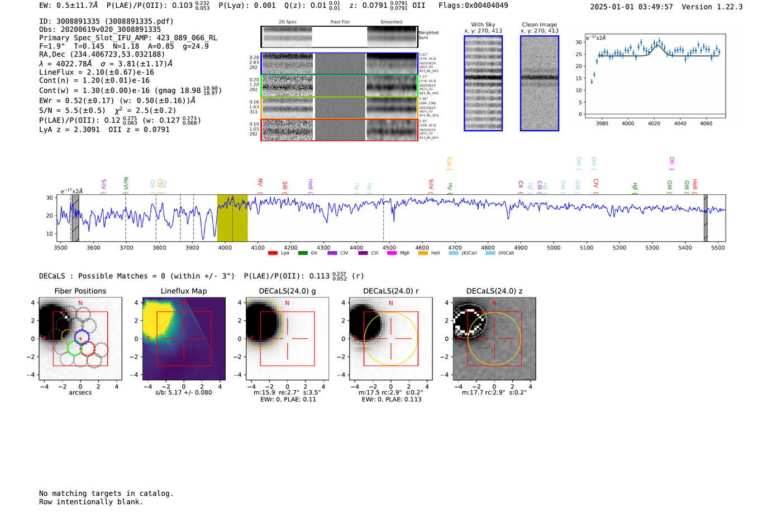Viewport: 782px width, 532px height.
Task: Select the Fiber Positions panel
Action: pos(80,339)
